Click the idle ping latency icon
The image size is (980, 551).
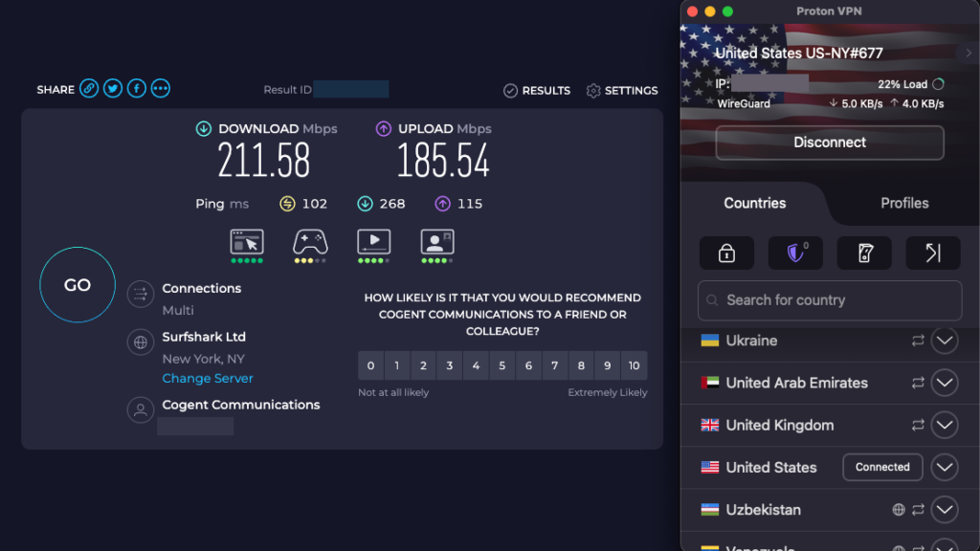287,204
